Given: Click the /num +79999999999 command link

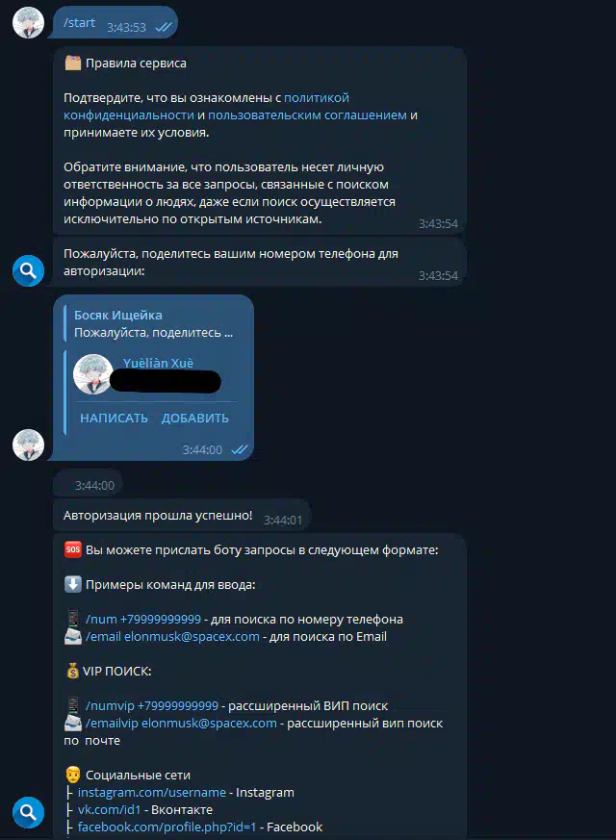Looking at the screenshot, I should coord(143,619).
